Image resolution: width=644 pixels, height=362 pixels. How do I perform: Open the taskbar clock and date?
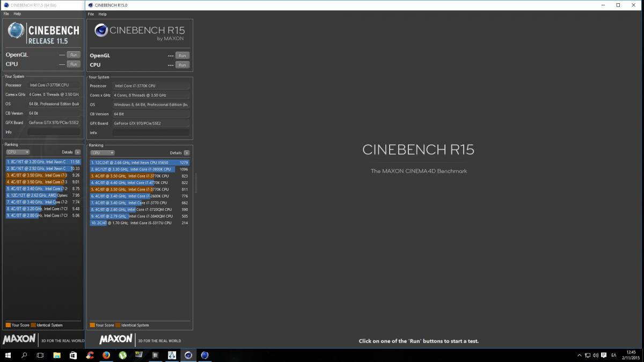pos(632,355)
